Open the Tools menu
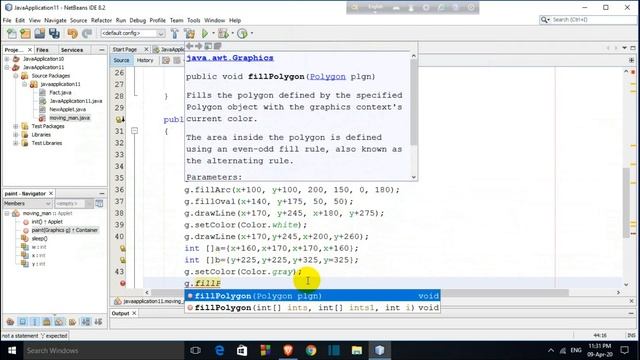This screenshot has width=640, height=360. pyautogui.click(x=193, y=20)
